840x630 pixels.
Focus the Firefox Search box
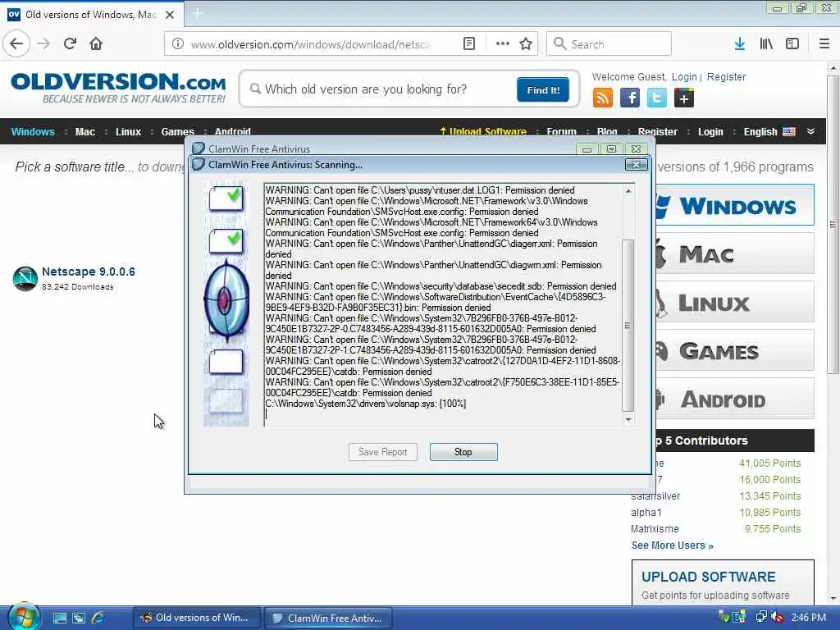(609, 44)
